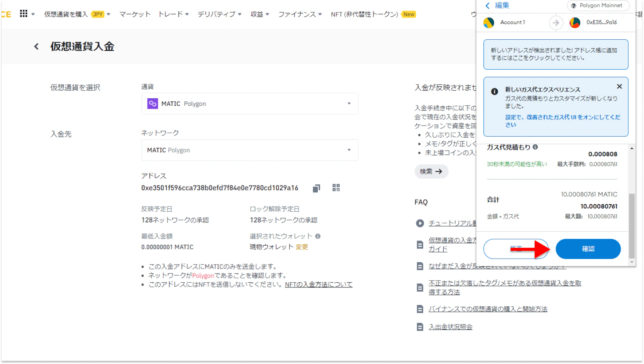Close the new gas experience notice
The image size is (644, 364).
pyautogui.click(x=620, y=86)
